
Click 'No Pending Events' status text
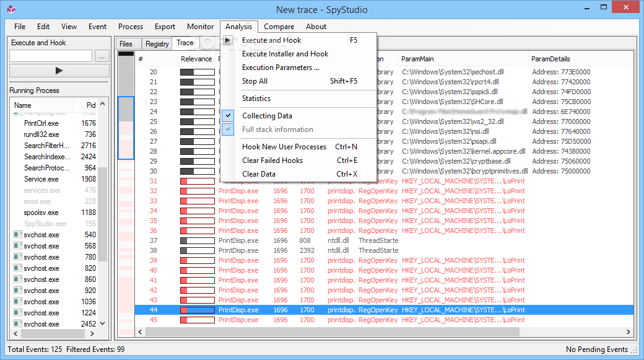click(x=597, y=349)
